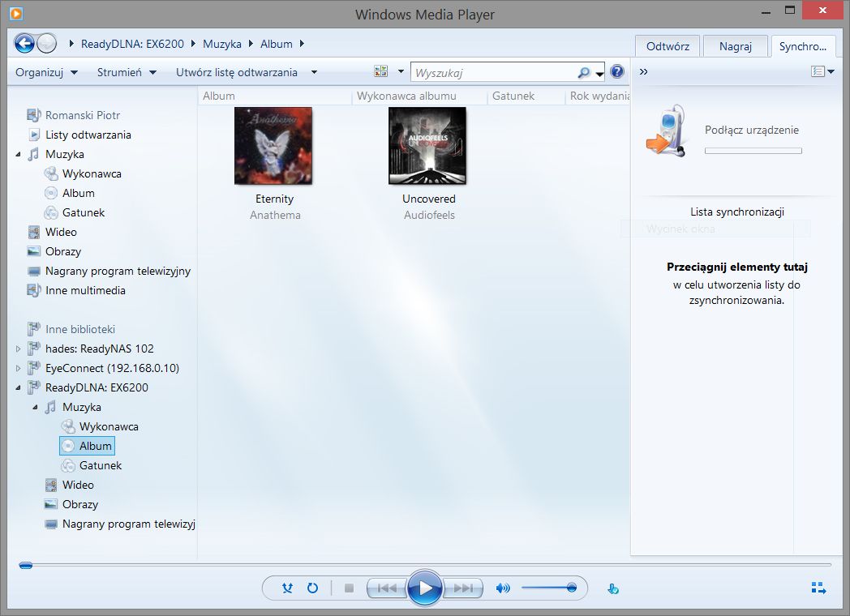
Task: Expand hades: ReadyNAS 102
Action: coord(18,349)
